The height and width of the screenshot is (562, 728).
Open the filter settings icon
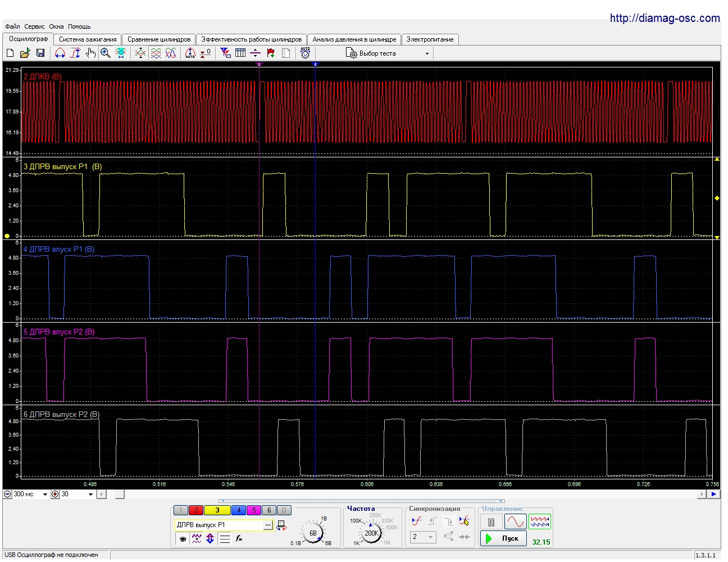[225, 53]
